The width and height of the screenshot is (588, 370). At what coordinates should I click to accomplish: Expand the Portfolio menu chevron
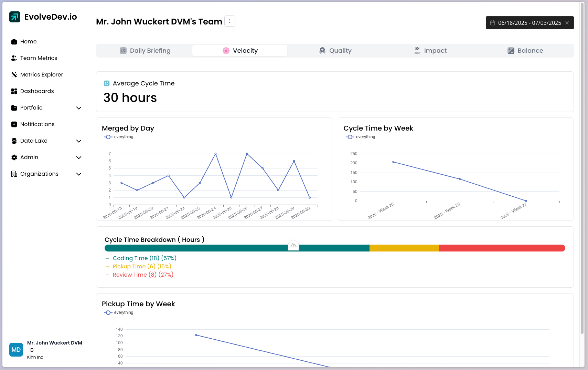[x=79, y=108]
